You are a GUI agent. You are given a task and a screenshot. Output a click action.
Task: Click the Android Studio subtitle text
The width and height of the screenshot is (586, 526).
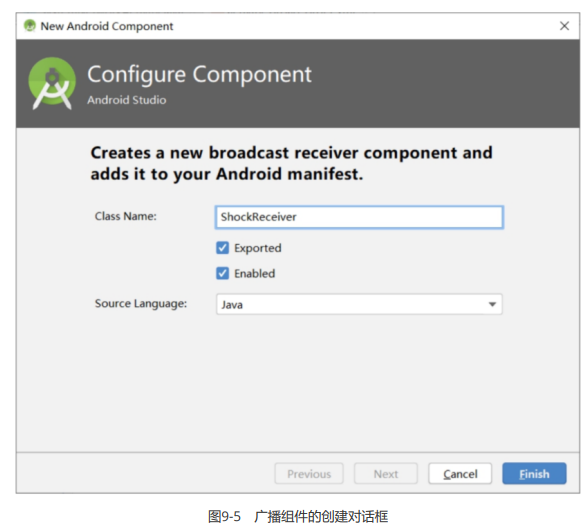pyautogui.click(x=127, y=100)
